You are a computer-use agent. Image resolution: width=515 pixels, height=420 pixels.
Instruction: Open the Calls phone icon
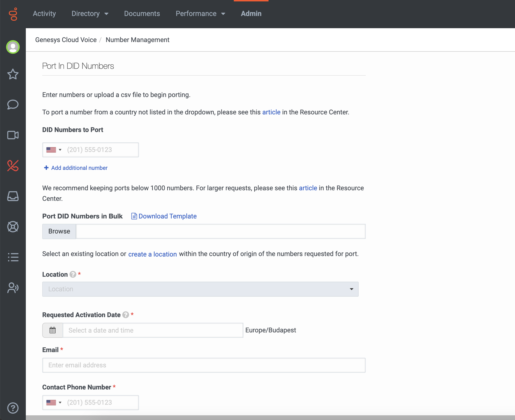[13, 166]
